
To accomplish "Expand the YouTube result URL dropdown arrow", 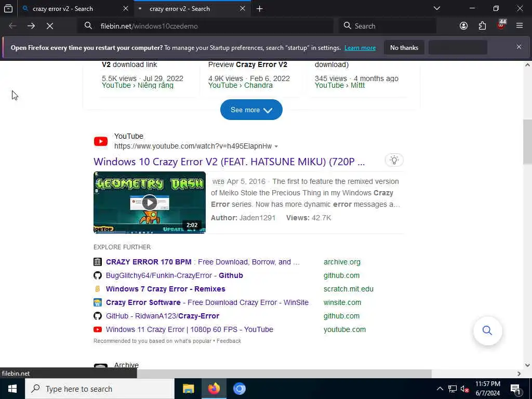I will pyautogui.click(x=276, y=147).
